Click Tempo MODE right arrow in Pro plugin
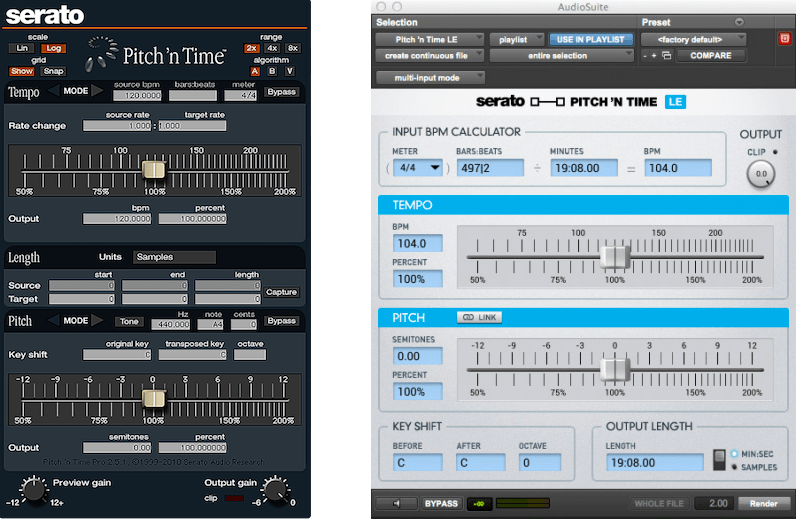Screen dimensions: 796x519 tap(97, 91)
